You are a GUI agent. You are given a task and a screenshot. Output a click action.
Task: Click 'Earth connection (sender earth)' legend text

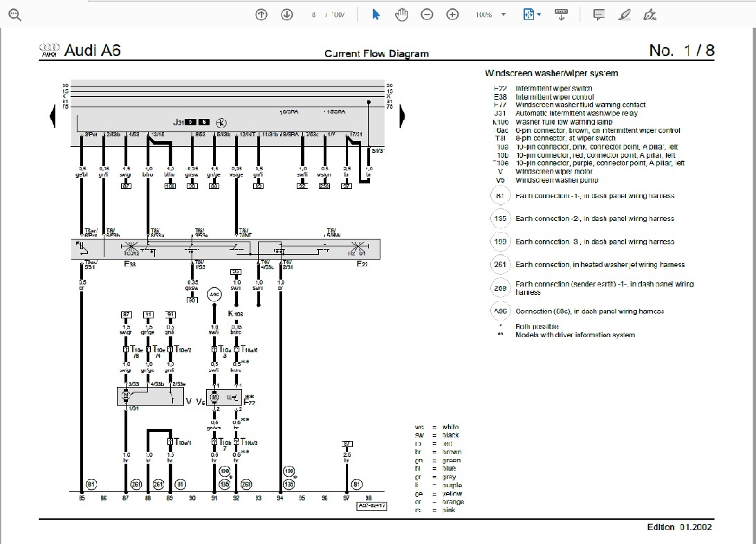coord(605,288)
